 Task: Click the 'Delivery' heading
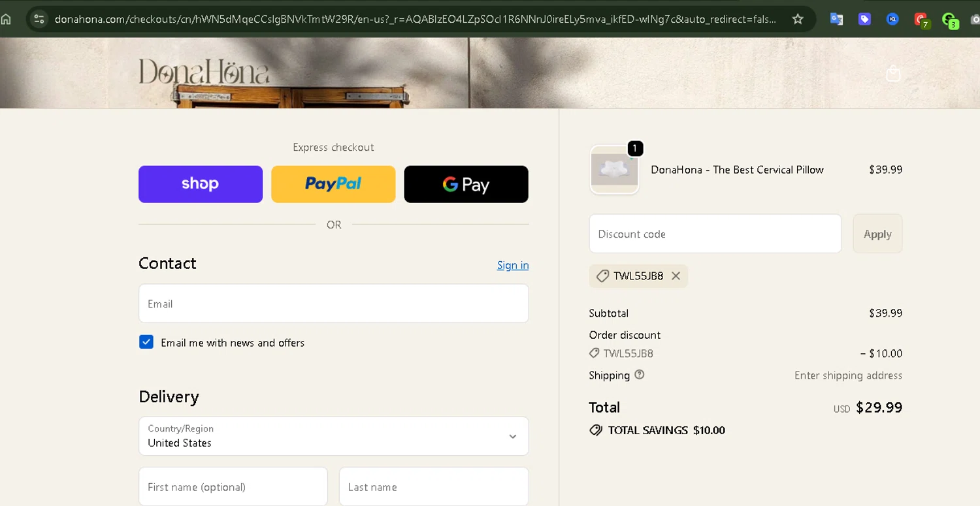169,397
